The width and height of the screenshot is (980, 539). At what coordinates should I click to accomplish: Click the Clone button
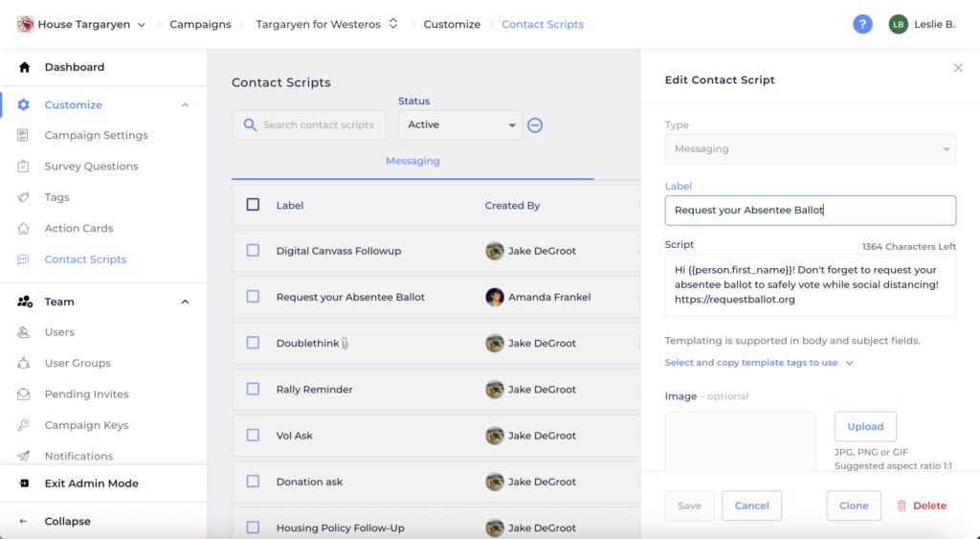tap(854, 505)
